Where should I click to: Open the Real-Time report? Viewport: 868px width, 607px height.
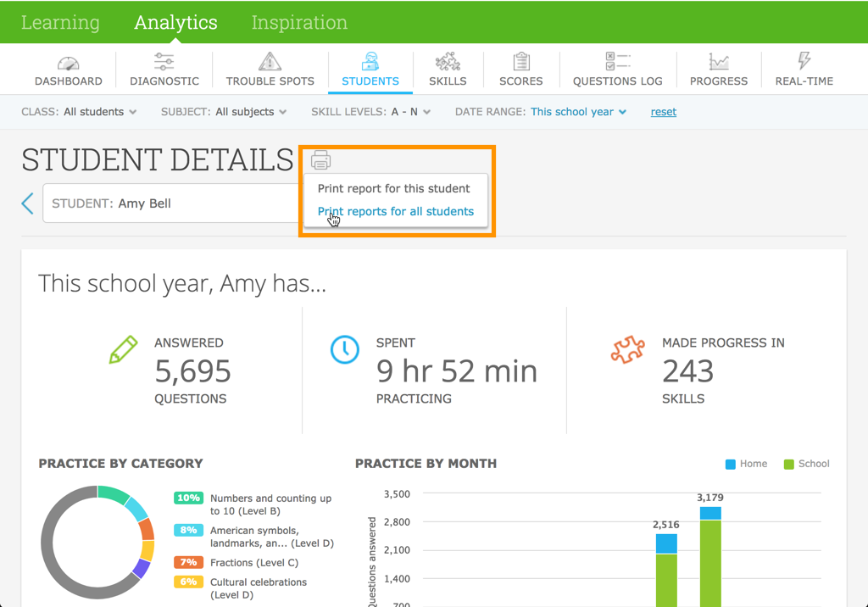tap(804, 69)
